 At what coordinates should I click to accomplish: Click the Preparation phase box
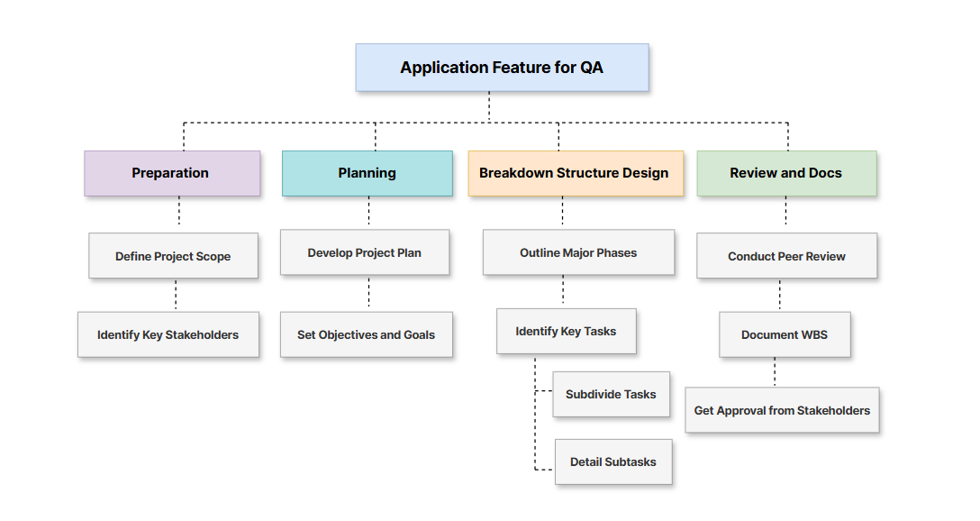coord(171,173)
